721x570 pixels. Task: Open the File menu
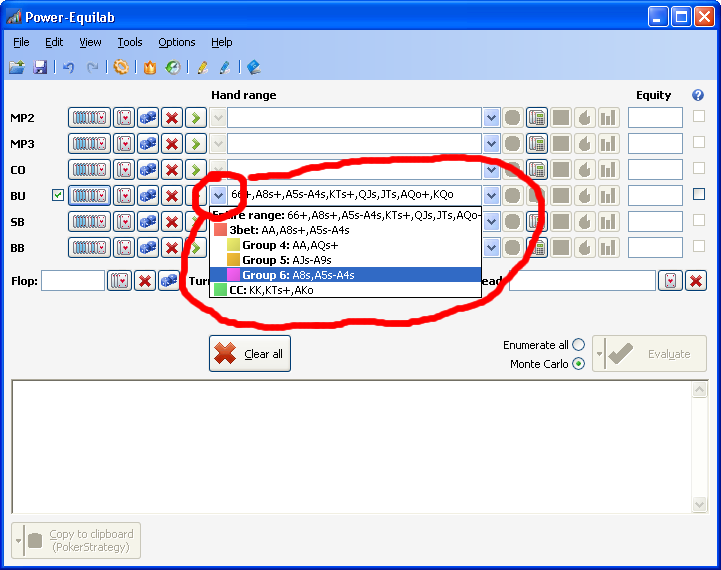(x=21, y=42)
